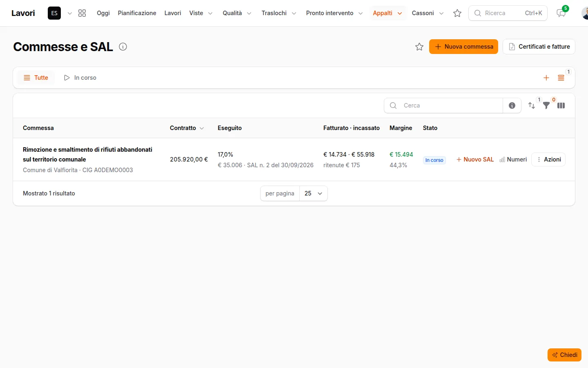Open the user avatar menu
This screenshot has height=368, width=588.
tap(585, 13)
